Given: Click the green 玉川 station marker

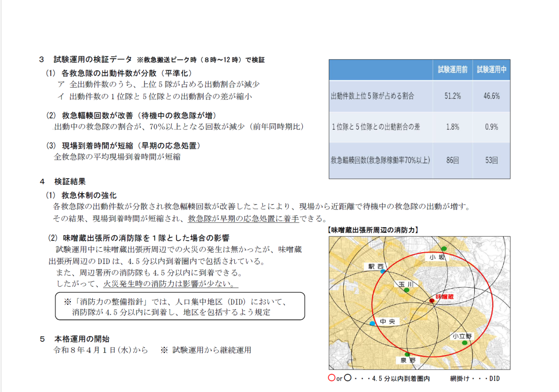Looking at the screenshot, I should tap(406, 290).
